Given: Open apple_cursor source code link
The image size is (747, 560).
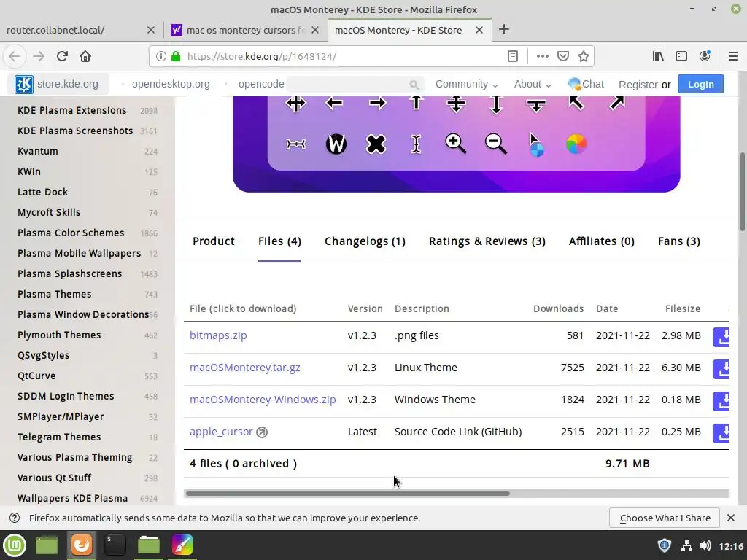Looking at the screenshot, I should click(221, 432).
